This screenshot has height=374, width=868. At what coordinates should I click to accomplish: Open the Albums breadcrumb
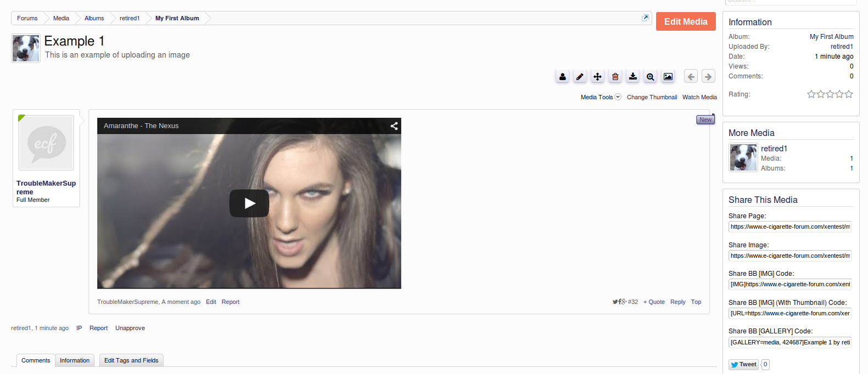pos(94,18)
